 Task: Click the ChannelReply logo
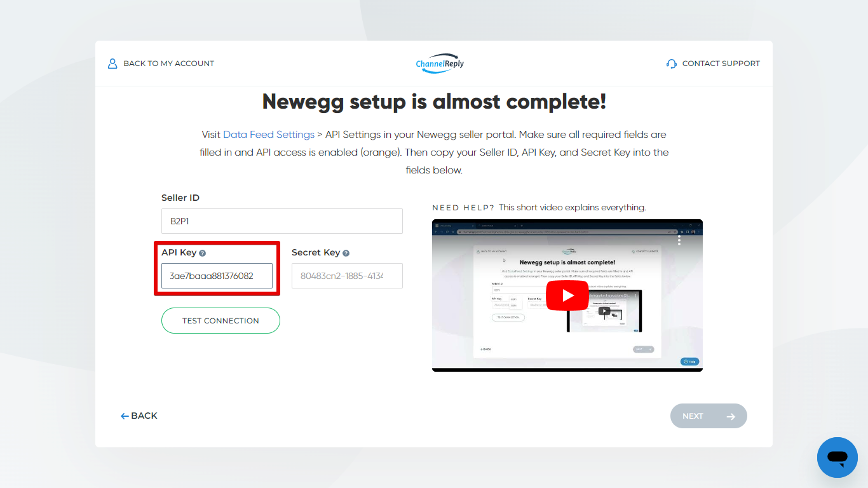(440, 64)
